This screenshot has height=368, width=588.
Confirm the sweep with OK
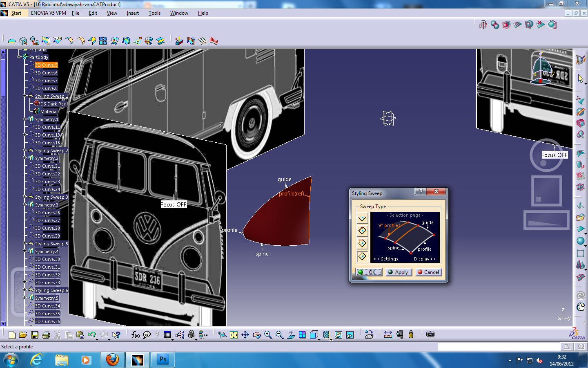[x=369, y=272]
